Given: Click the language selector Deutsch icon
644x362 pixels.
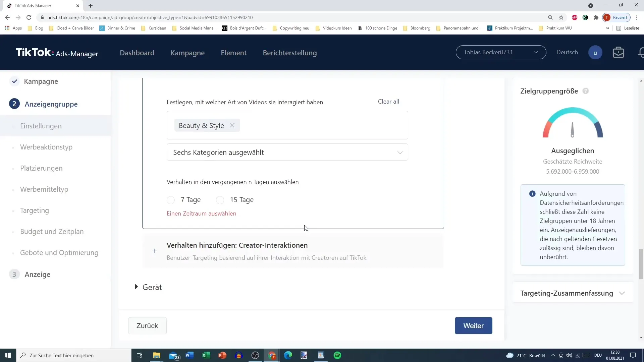Looking at the screenshot, I should pyautogui.click(x=568, y=53).
